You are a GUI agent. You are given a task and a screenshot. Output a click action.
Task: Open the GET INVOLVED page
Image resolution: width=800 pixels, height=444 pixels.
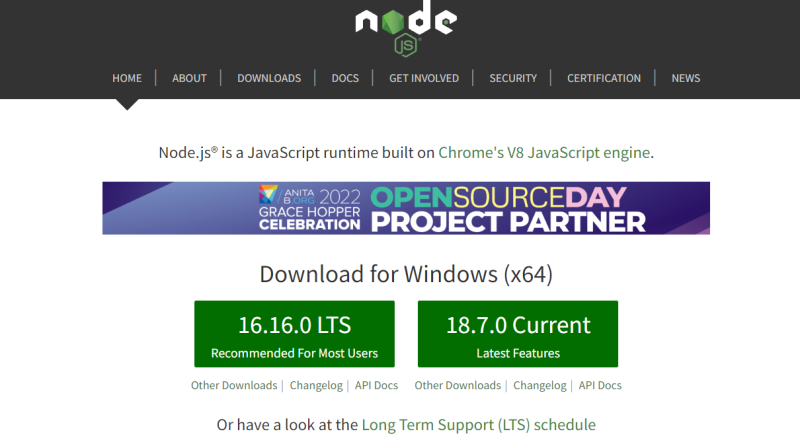(x=424, y=78)
